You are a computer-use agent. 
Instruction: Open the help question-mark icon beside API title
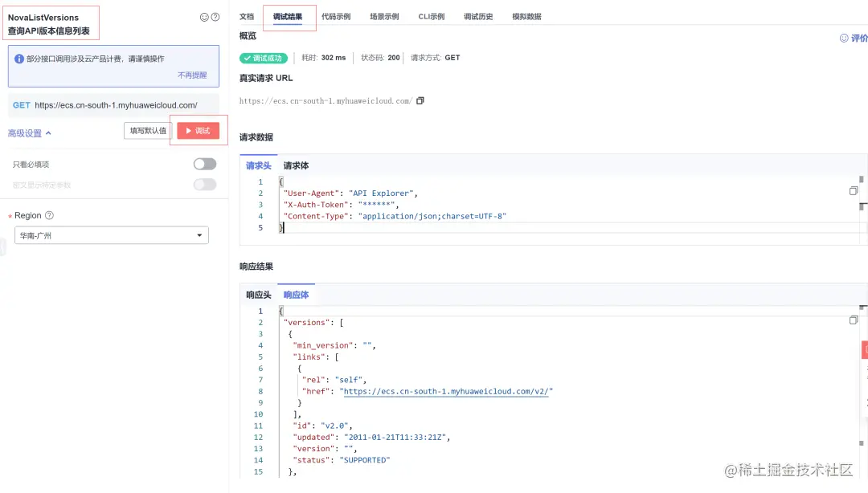[215, 17]
